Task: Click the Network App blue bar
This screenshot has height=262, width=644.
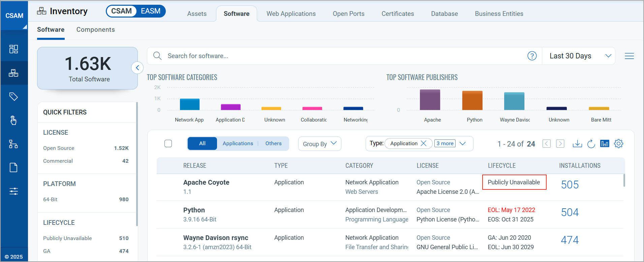Action: click(x=190, y=104)
